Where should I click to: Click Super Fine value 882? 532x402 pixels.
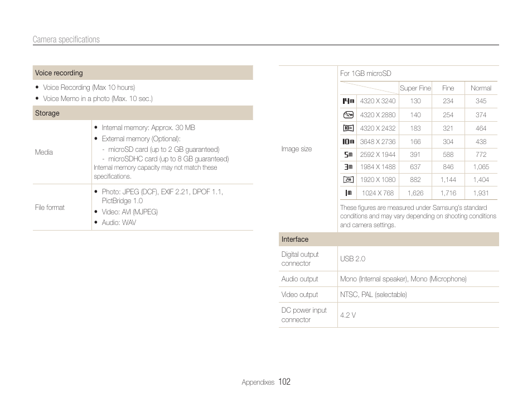click(x=415, y=180)
